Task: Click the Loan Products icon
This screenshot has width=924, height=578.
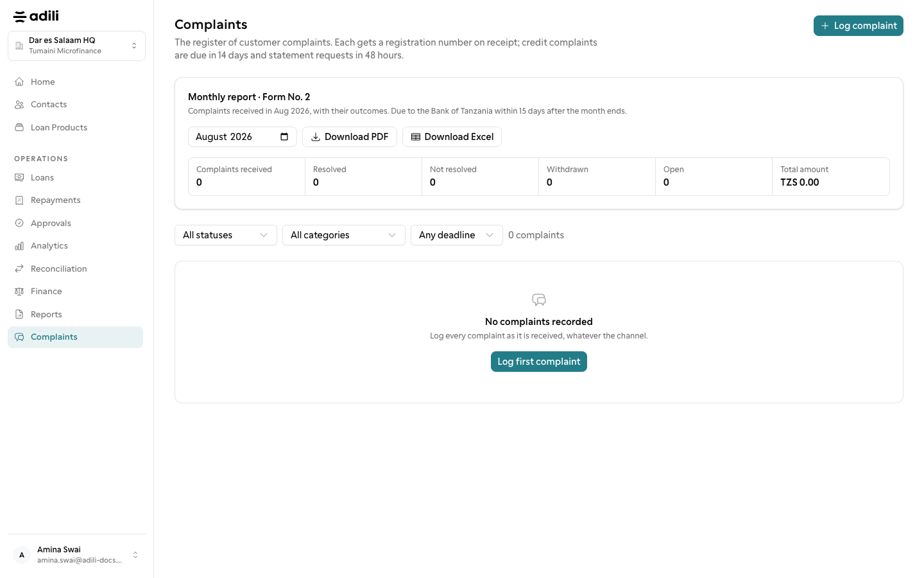Action: coord(19,127)
